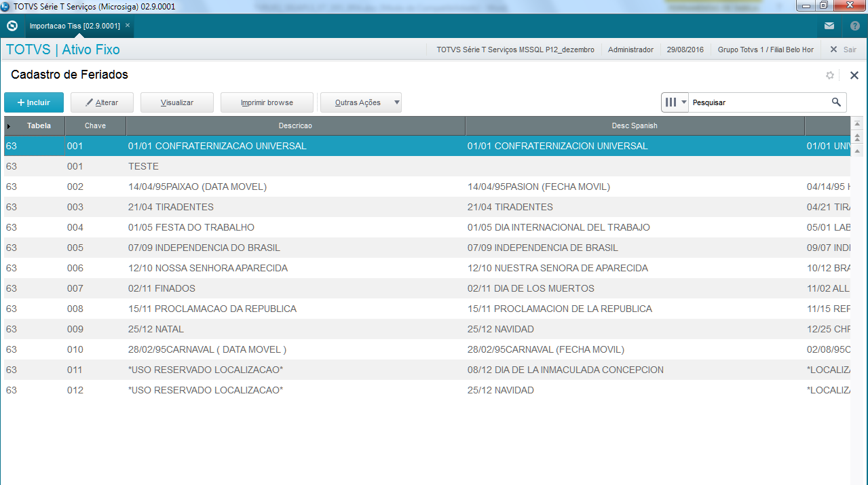Image resolution: width=868 pixels, height=485 pixels.
Task: Minimize the TOTVS application window
Action: 805,5
